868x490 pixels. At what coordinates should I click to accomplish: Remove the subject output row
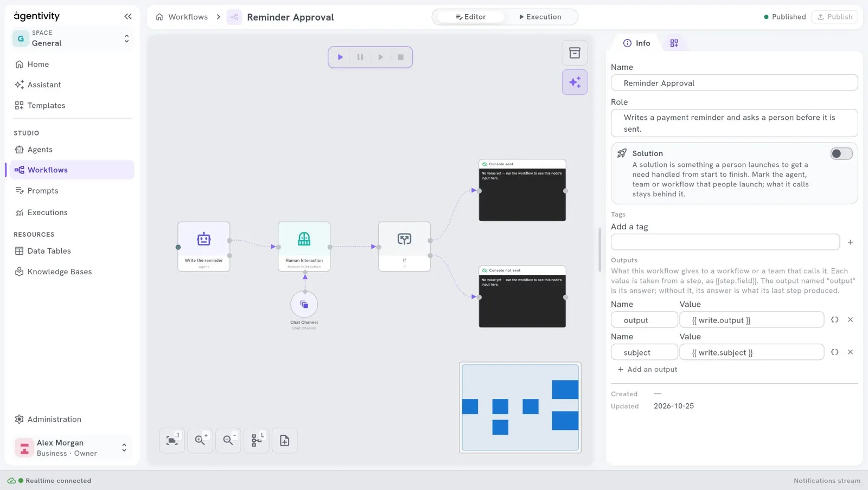tap(851, 352)
